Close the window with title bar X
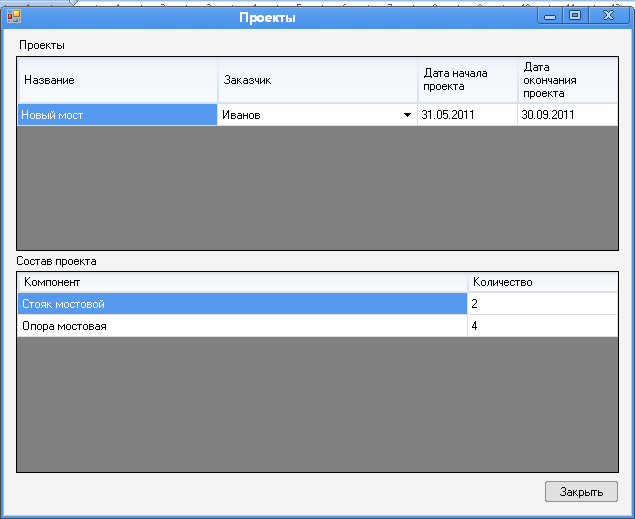The image size is (635, 519). point(608,16)
